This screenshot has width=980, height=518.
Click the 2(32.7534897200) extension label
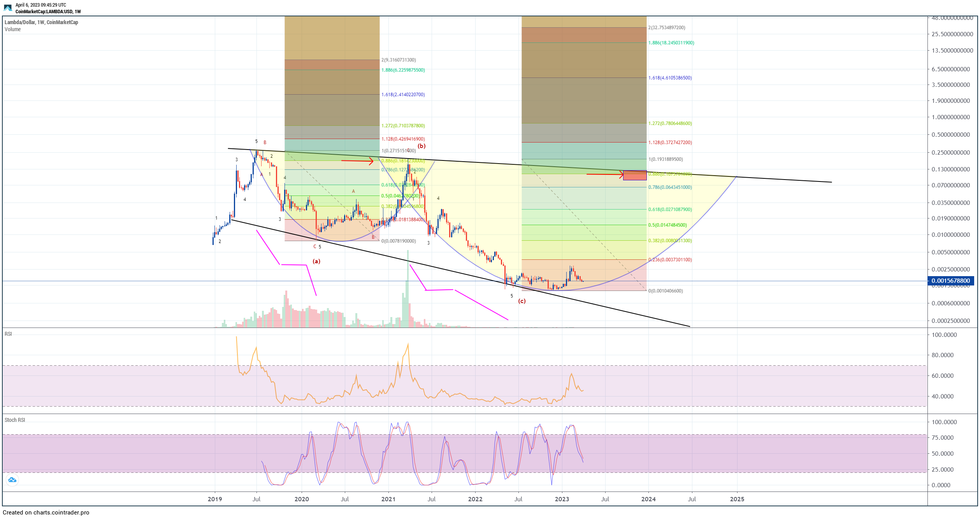coord(667,28)
